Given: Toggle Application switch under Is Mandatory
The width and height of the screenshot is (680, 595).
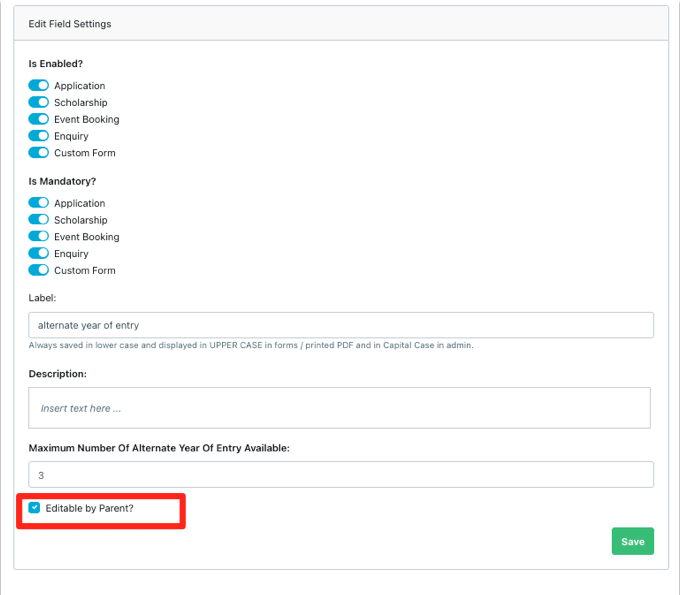Looking at the screenshot, I should click(x=38, y=203).
